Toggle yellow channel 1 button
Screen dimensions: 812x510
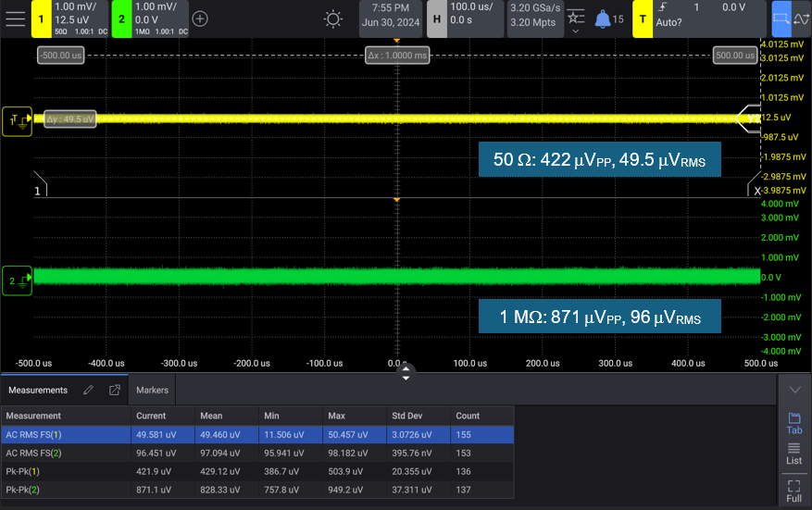[42, 19]
